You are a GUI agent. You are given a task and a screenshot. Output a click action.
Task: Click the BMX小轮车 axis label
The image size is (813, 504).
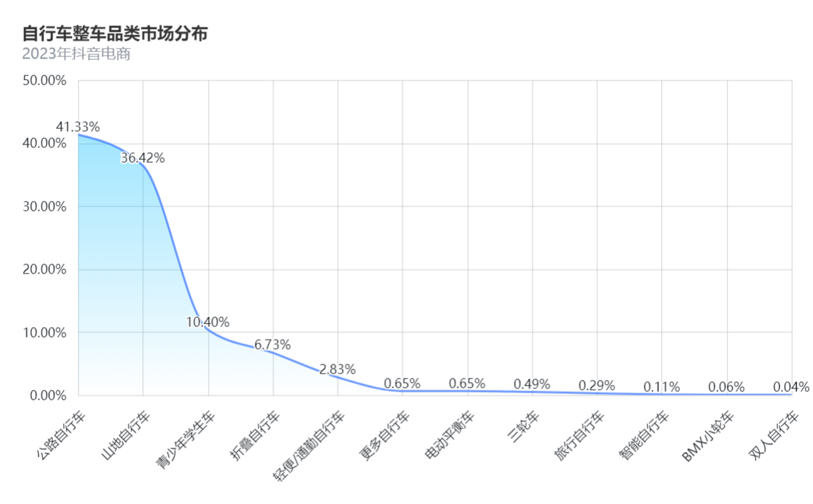click(x=709, y=435)
